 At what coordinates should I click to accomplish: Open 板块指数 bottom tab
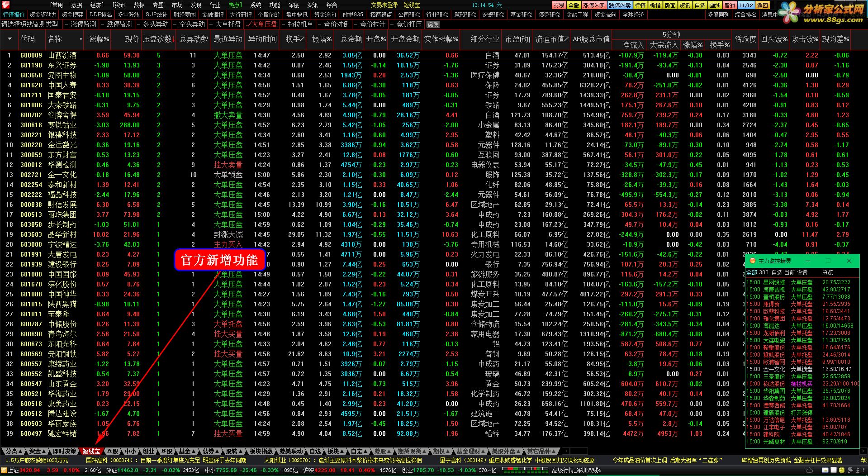click(x=261, y=451)
